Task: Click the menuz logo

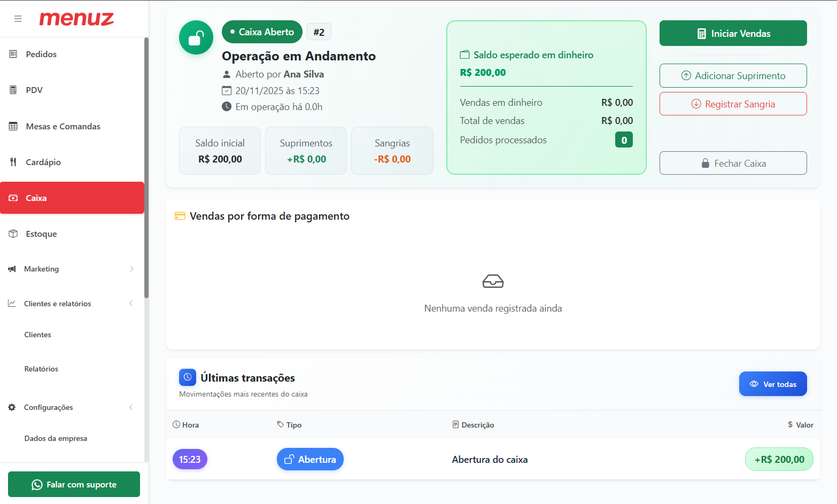Action: tap(76, 19)
